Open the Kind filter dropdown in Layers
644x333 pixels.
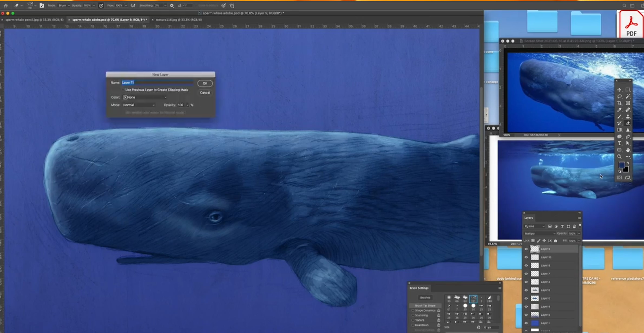point(535,226)
